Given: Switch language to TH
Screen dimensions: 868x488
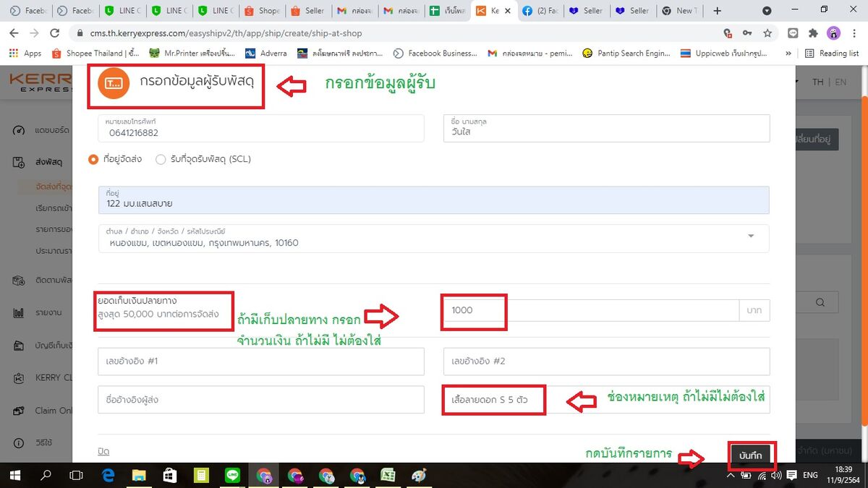Looking at the screenshot, I should pyautogui.click(x=817, y=82).
